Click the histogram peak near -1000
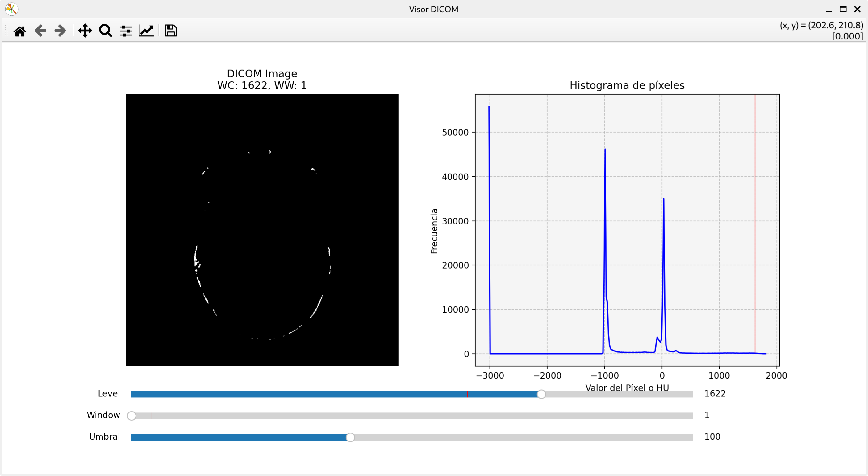Image resolution: width=868 pixels, height=476 pixels. [605, 150]
